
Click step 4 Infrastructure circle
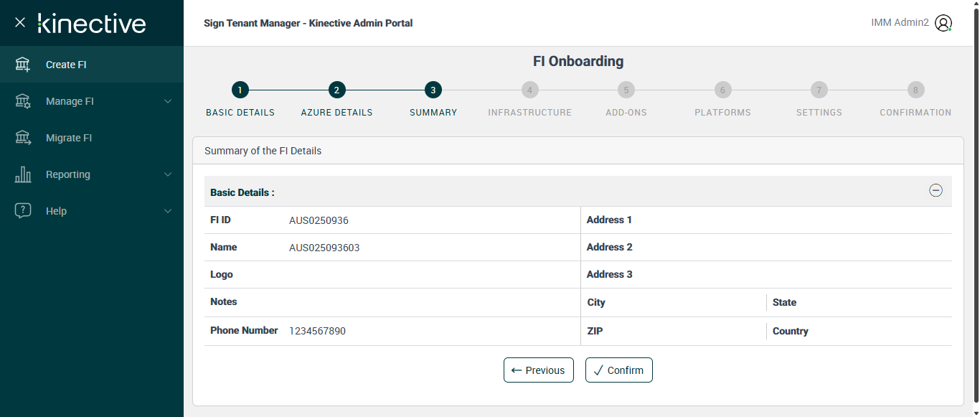pyautogui.click(x=529, y=90)
